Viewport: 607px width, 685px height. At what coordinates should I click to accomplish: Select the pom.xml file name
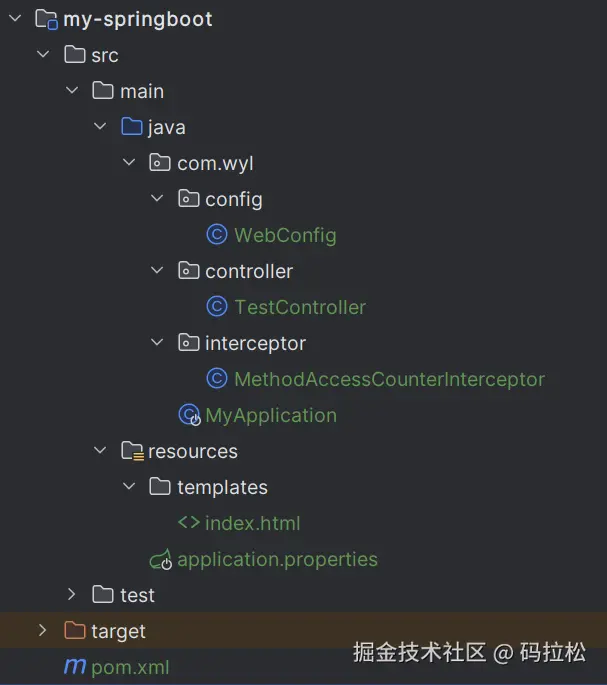click(x=130, y=666)
